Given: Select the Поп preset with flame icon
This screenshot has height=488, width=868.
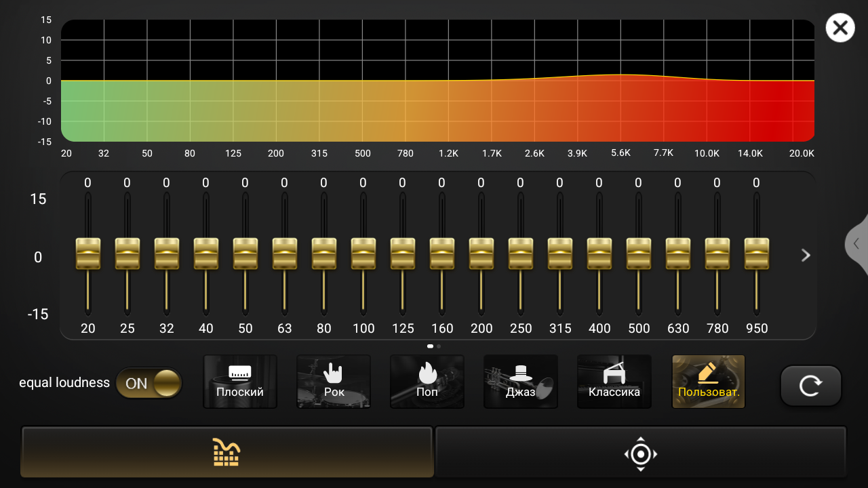Looking at the screenshot, I should tap(427, 382).
